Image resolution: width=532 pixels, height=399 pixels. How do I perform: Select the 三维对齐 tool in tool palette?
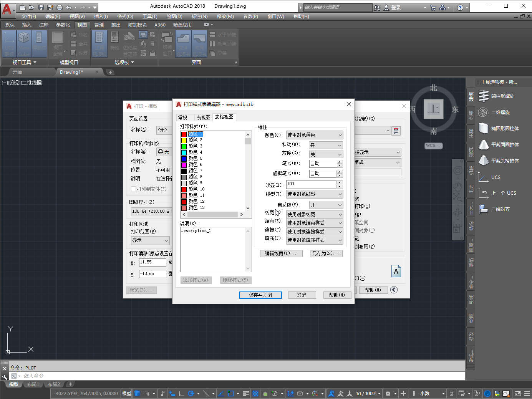click(x=494, y=209)
